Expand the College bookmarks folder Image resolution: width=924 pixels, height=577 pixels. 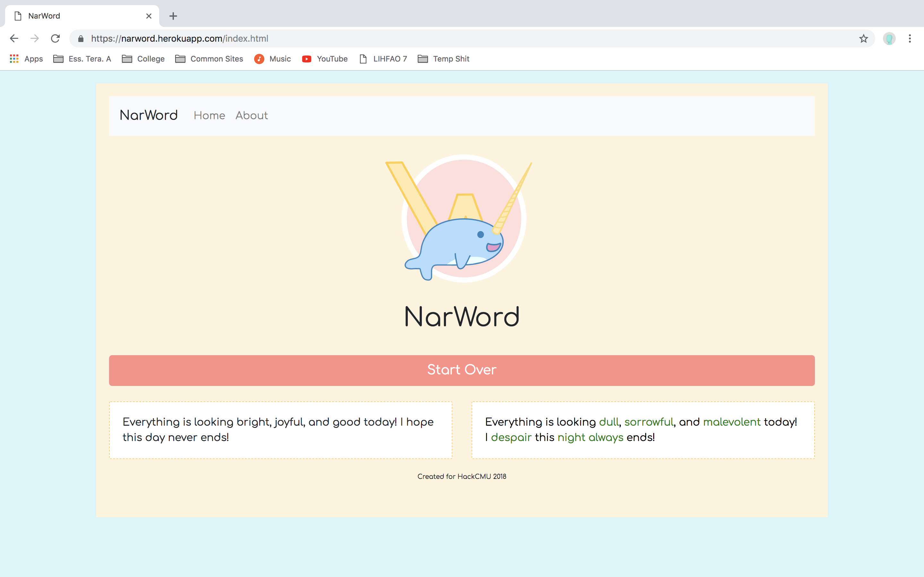(143, 59)
